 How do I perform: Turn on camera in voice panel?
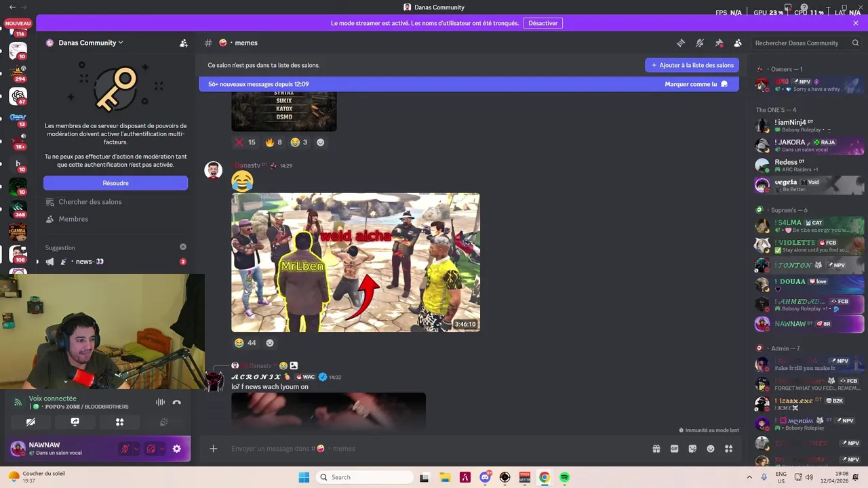pos(31,422)
